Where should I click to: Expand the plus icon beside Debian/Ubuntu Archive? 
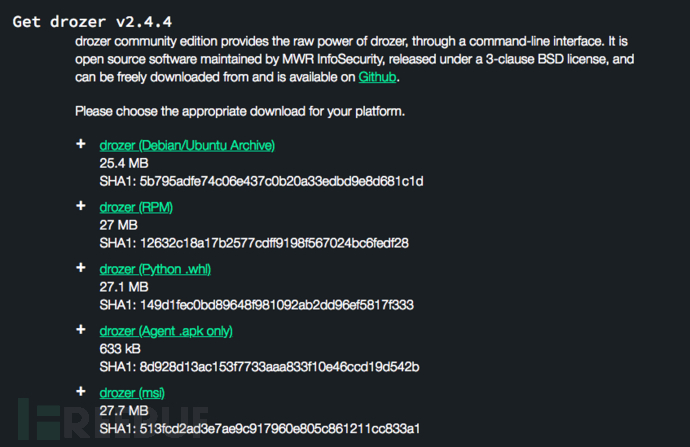[x=81, y=145]
